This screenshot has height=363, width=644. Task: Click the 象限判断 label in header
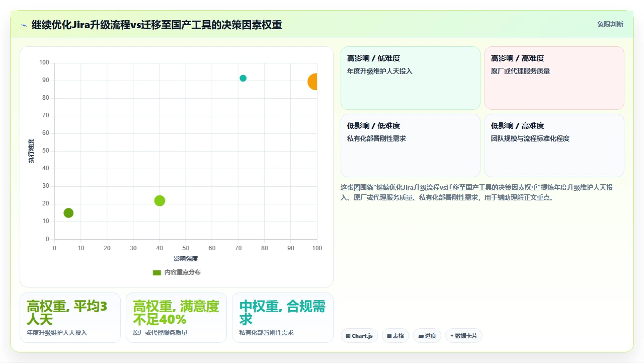(610, 24)
